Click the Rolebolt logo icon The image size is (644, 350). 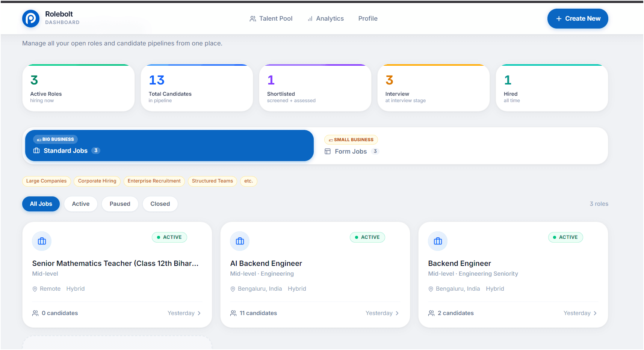coord(31,18)
